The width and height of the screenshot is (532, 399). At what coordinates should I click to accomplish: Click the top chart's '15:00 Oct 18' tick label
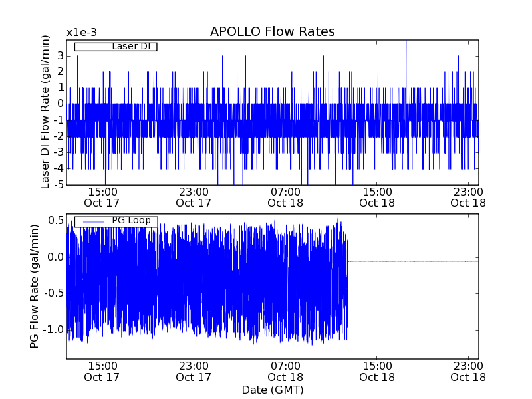377,198
